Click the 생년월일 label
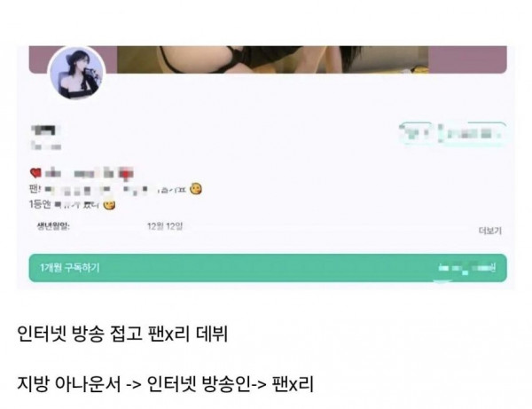 click(53, 226)
